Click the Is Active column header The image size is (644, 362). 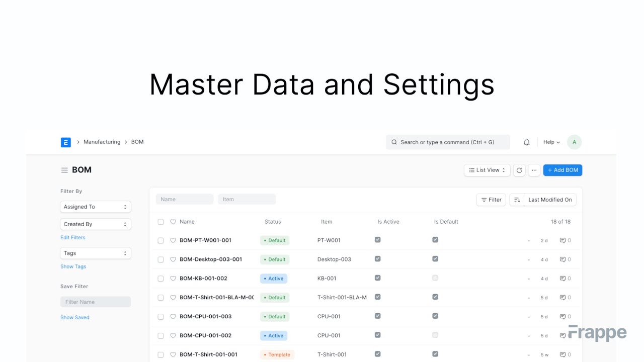(388, 222)
